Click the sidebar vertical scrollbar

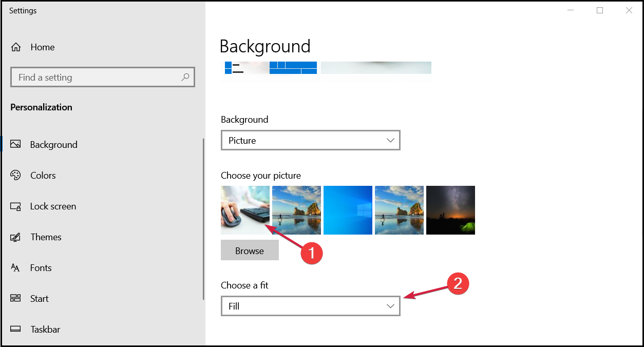[x=204, y=219]
